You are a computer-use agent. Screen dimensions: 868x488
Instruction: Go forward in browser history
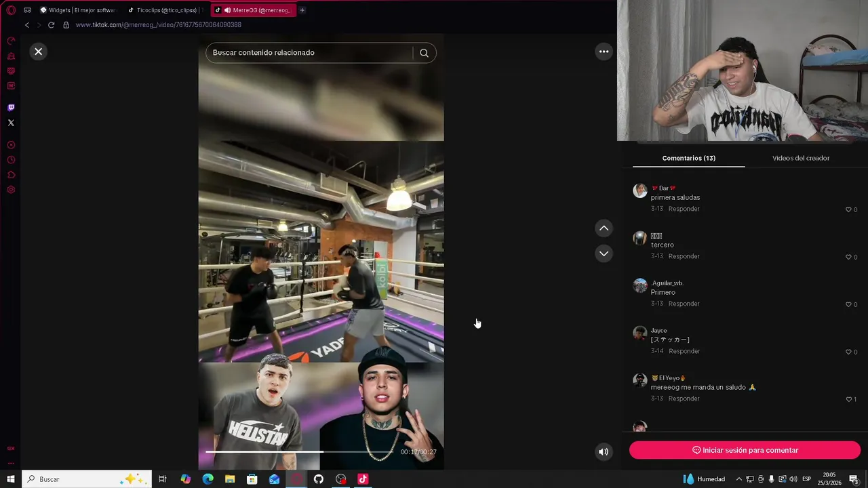[x=39, y=25]
